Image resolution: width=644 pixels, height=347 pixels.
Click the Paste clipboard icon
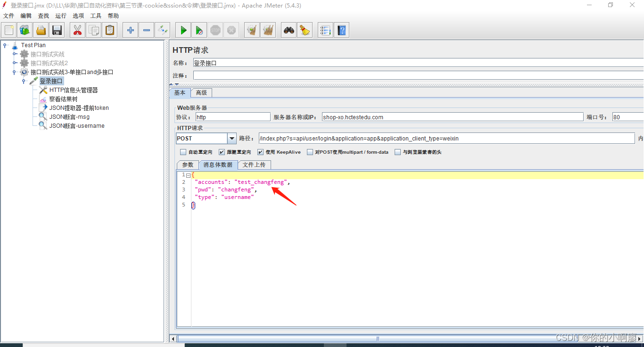(110, 30)
